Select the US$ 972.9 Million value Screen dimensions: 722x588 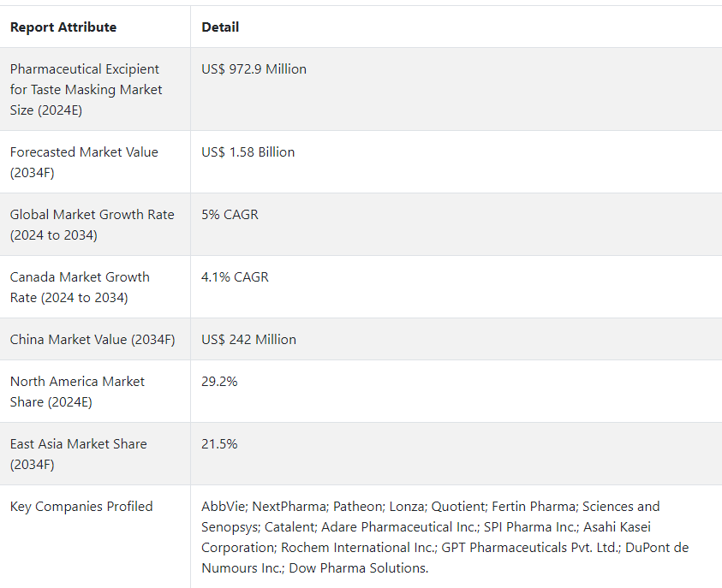point(254,69)
